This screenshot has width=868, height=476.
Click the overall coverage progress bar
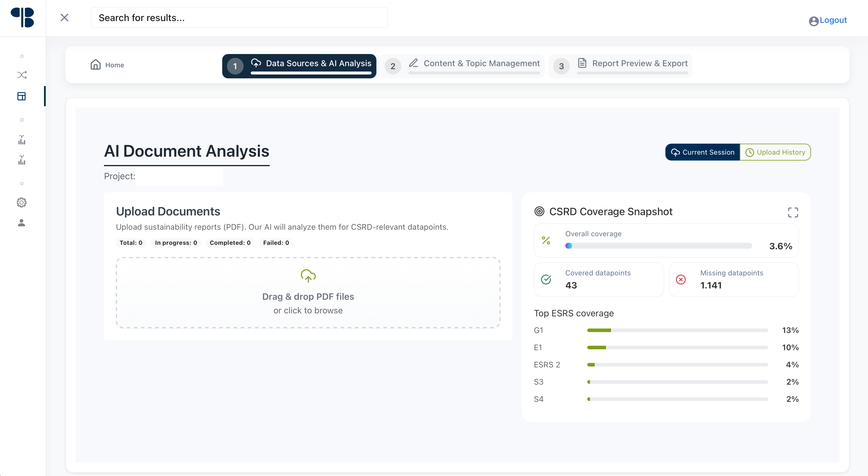[658, 246]
